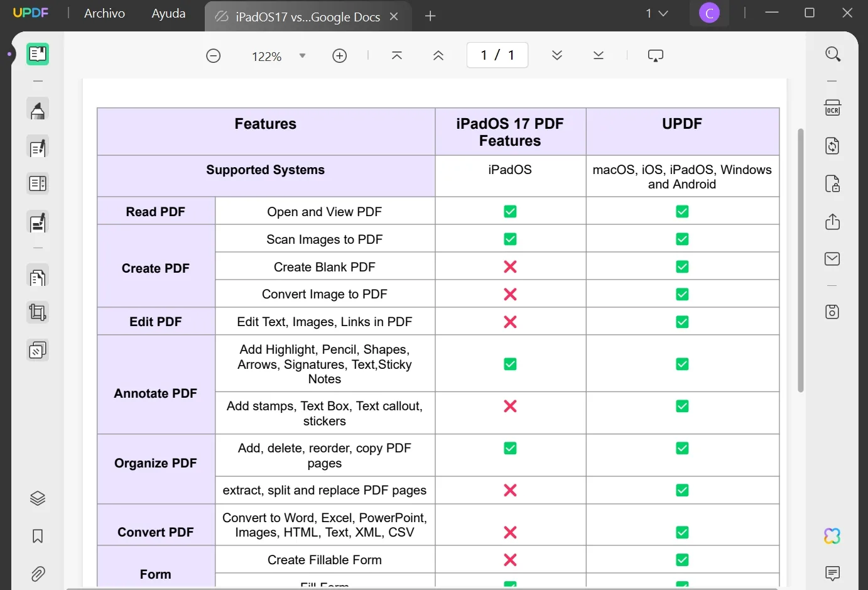
Task: Click the 'Supported Systems' header cell
Action: point(266,177)
